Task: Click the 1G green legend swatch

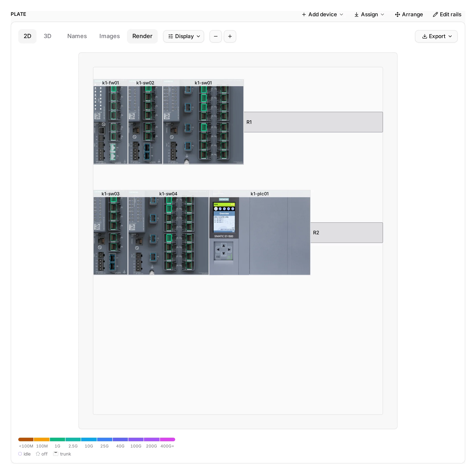Action: (57, 440)
